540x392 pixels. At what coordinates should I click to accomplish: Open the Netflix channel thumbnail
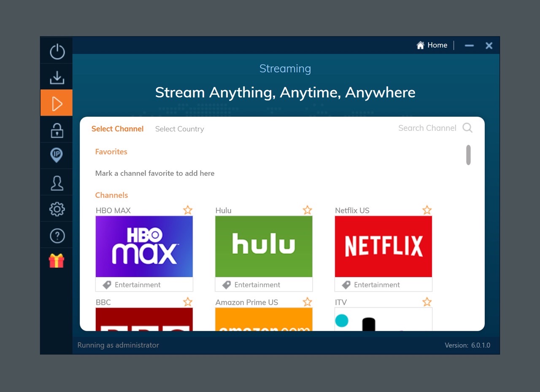(383, 247)
